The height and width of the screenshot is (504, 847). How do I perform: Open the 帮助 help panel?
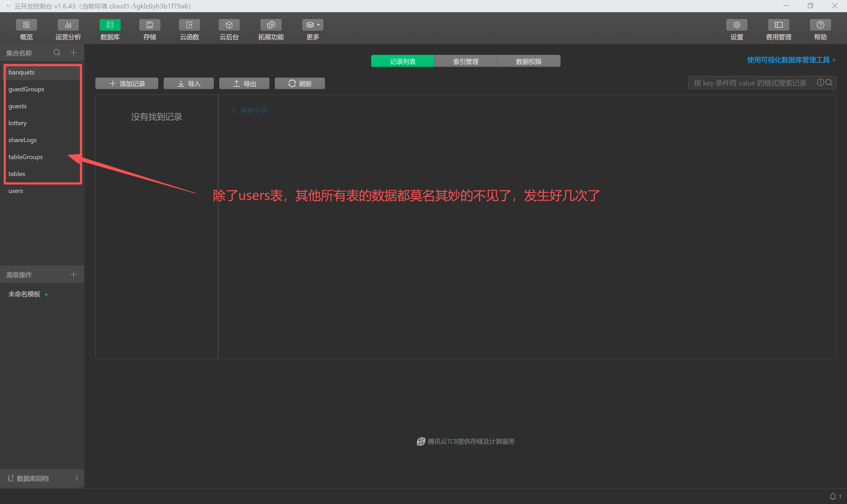pos(820,30)
